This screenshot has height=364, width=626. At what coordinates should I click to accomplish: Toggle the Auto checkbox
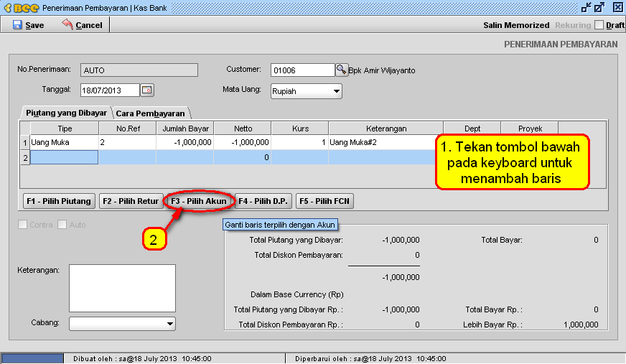(62, 225)
